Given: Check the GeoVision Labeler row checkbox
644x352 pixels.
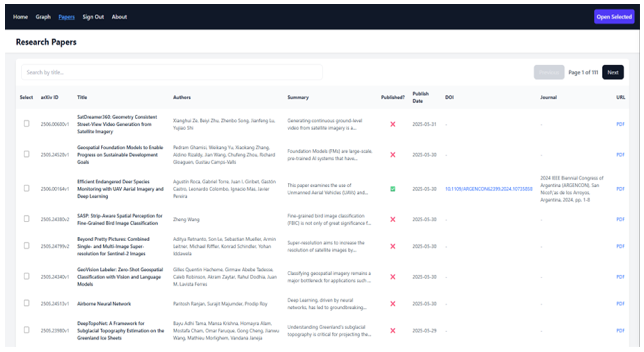Looking at the screenshot, I should click(x=26, y=276).
